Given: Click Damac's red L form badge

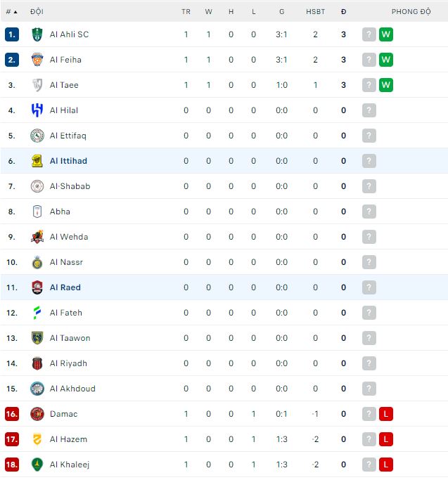Looking at the screenshot, I should [385, 414].
